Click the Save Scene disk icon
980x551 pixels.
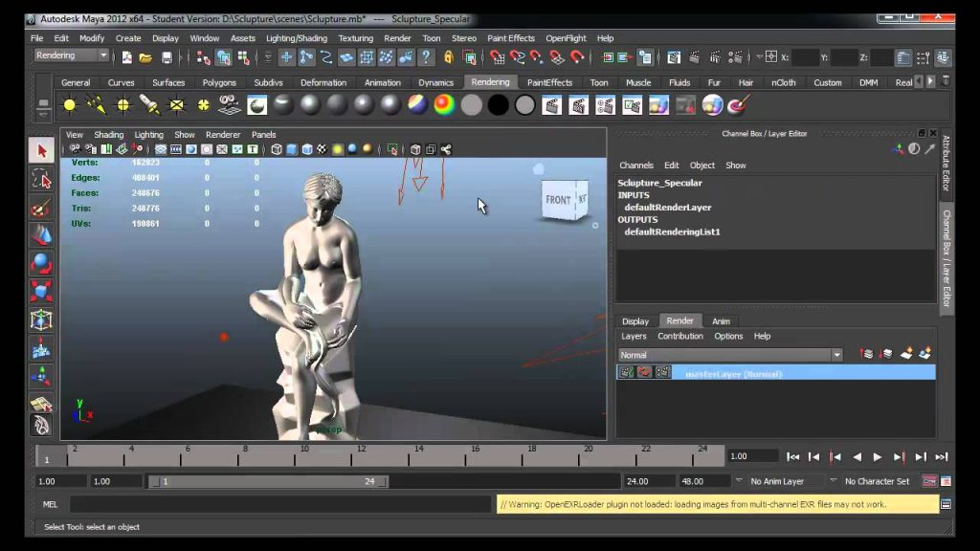[167, 58]
